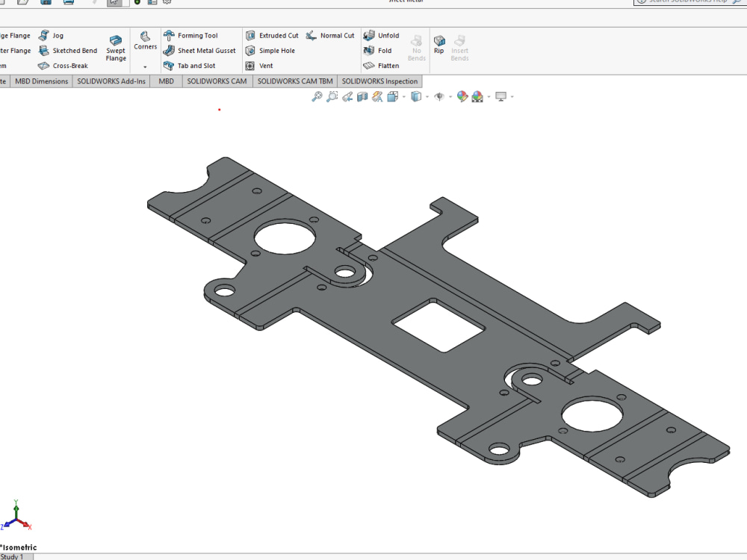The width and height of the screenshot is (747, 560).
Task: Open Edit Appearance color tool
Action: [462, 96]
